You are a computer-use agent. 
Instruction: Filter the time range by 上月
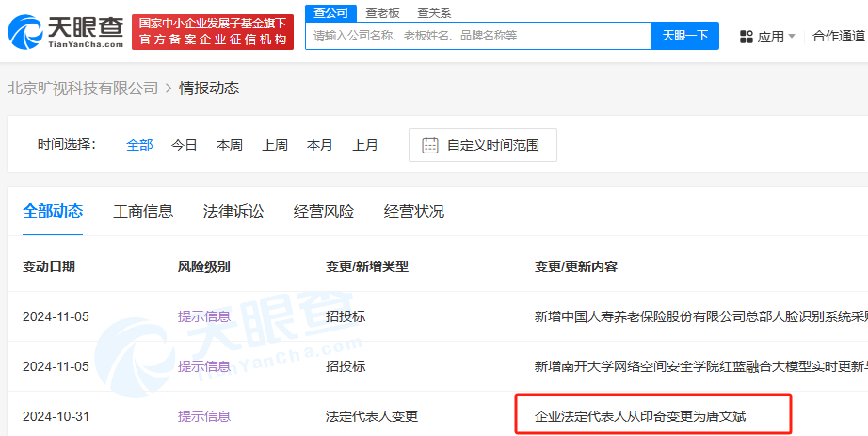365,145
